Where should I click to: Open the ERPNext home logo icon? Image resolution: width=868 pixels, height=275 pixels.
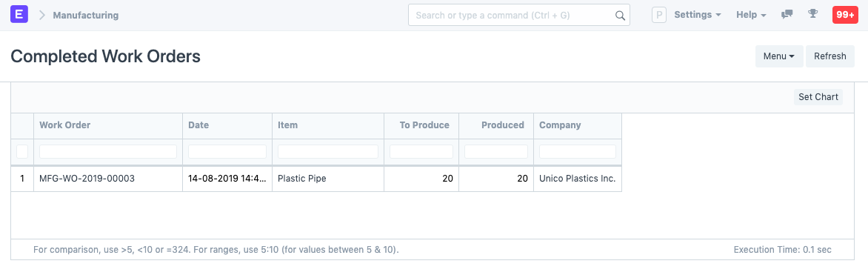tap(19, 15)
